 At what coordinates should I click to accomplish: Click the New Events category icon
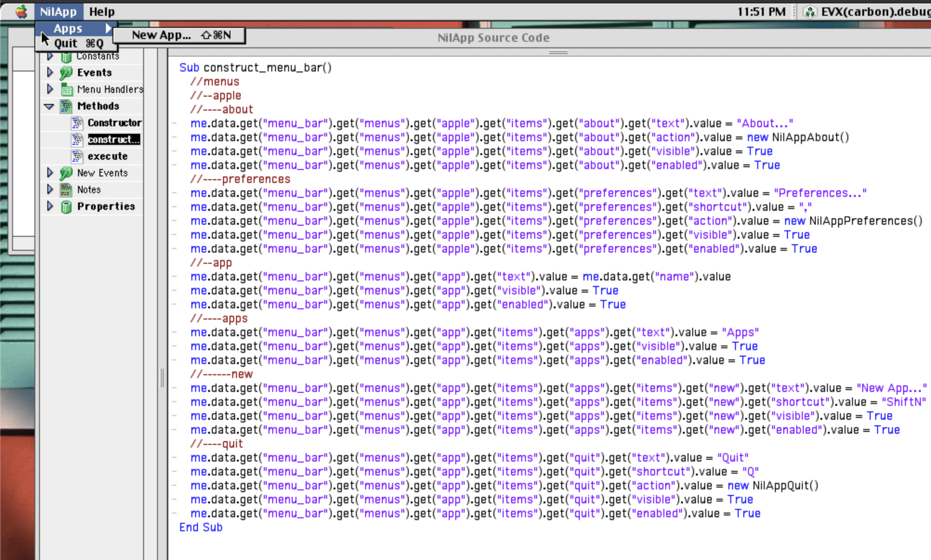tap(66, 173)
